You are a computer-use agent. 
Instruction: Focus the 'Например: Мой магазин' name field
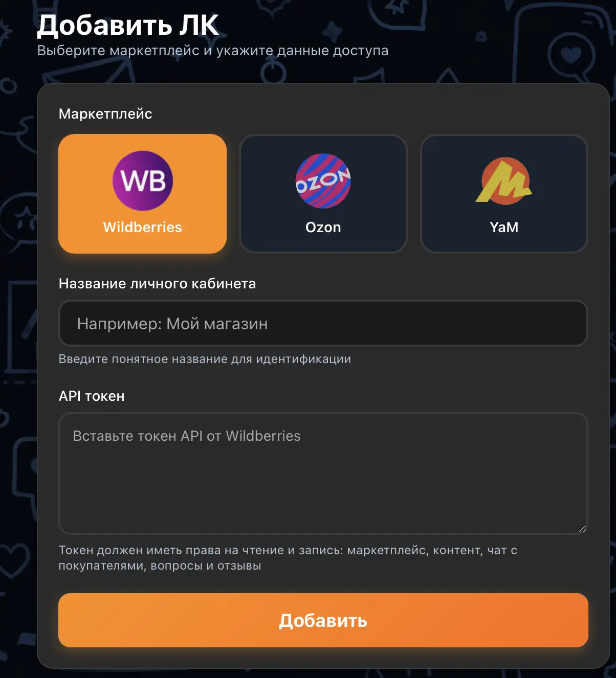323,324
